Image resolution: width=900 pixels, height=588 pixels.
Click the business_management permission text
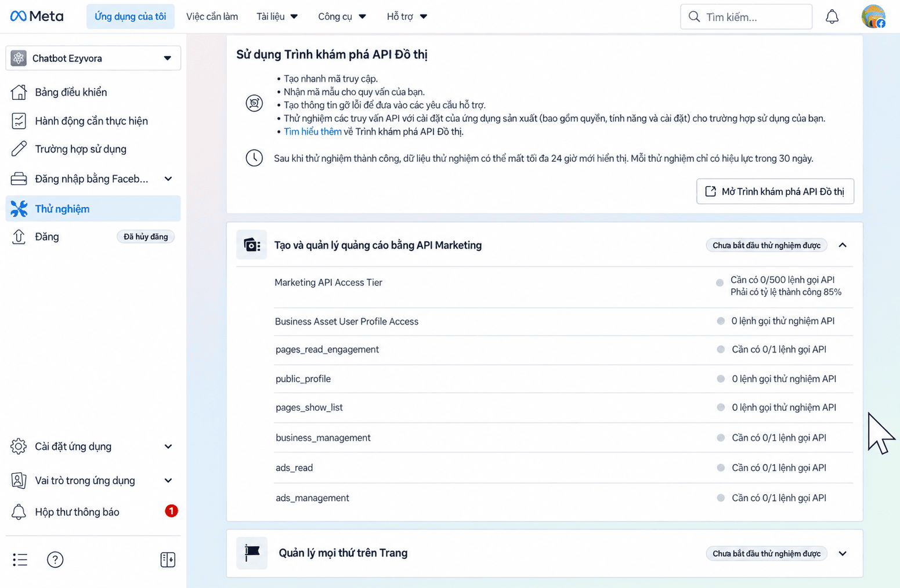pyautogui.click(x=323, y=438)
